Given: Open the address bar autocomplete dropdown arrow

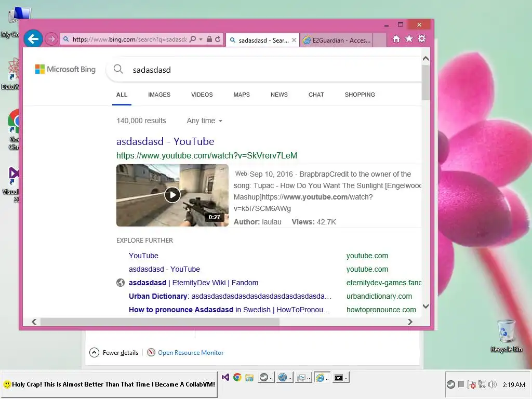Looking at the screenshot, I should [x=201, y=39].
